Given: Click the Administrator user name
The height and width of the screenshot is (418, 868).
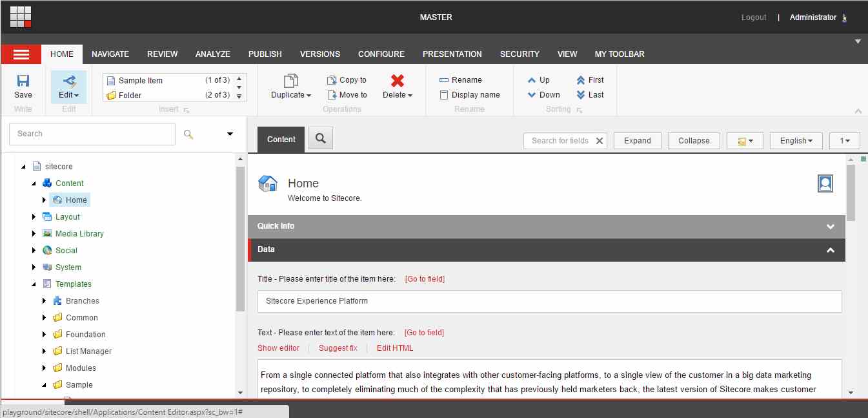Looking at the screenshot, I should coord(813,17).
